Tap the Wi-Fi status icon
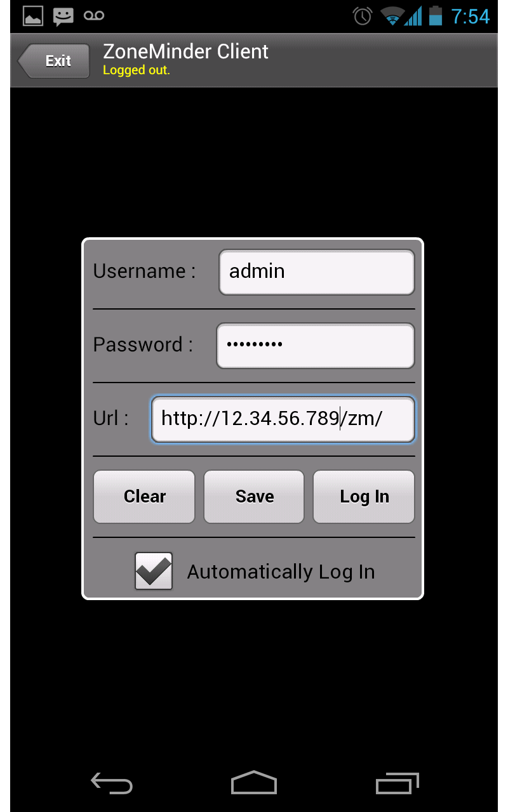The image size is (508, 812). pos(393,16)
